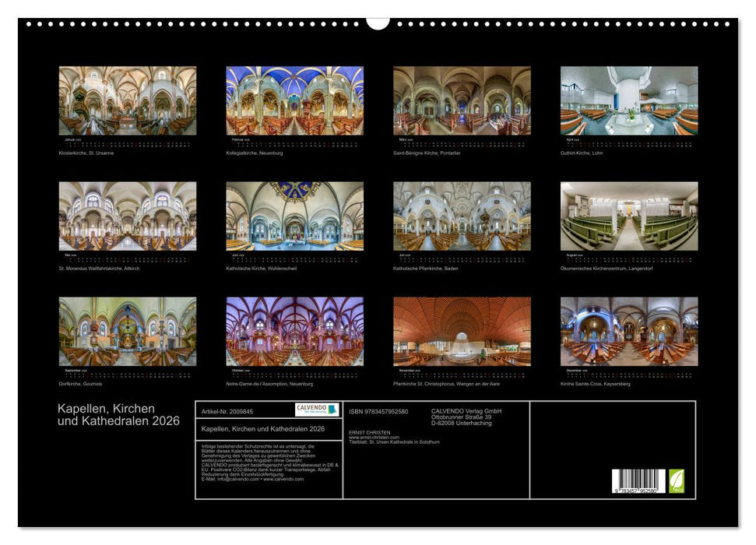Open the Dorfkirche Goumois September thumbnail
This screenshot has width=756, height=545.
click(128, 331)
